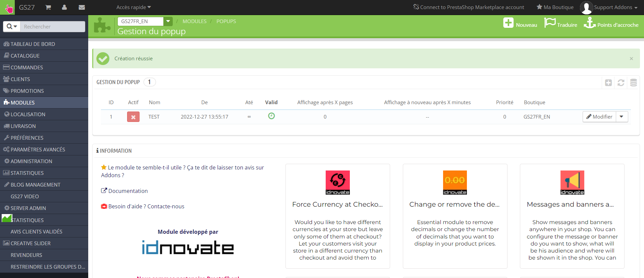Viewport: 644px width, 278px height.
Task: Open the SQL database export icon
Action: tap(633, 83)
